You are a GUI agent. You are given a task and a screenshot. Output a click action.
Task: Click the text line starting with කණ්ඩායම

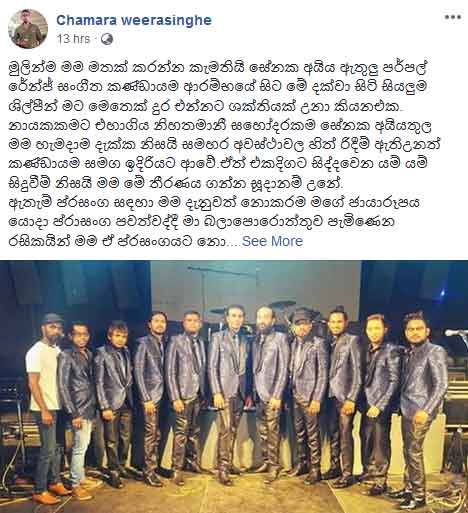[x=218, y=165]
